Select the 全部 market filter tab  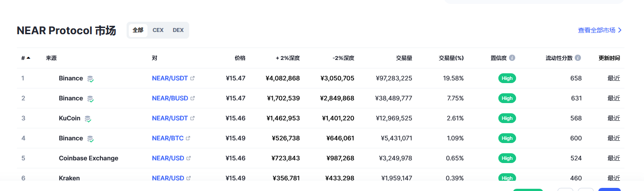(138, 30)
